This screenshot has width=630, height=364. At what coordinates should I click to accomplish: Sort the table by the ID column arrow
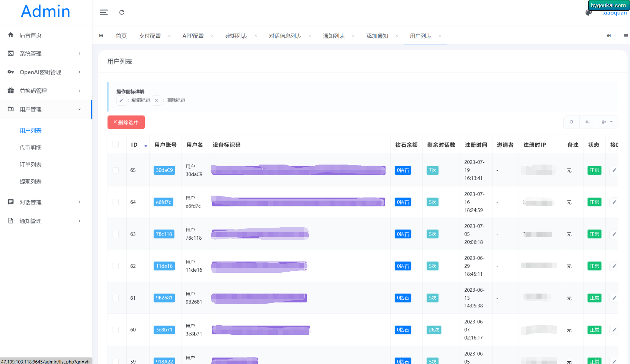click(146, 146)
